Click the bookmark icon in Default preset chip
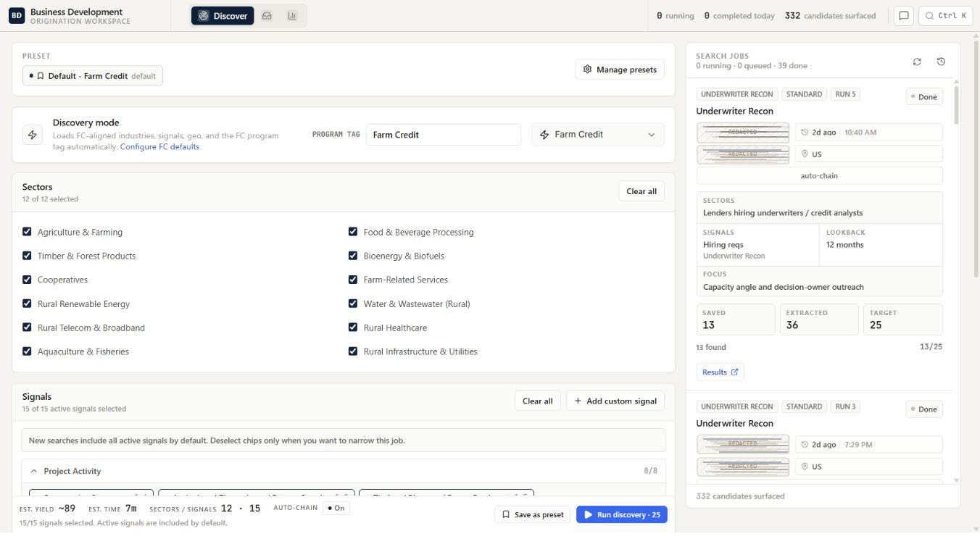 41,76
